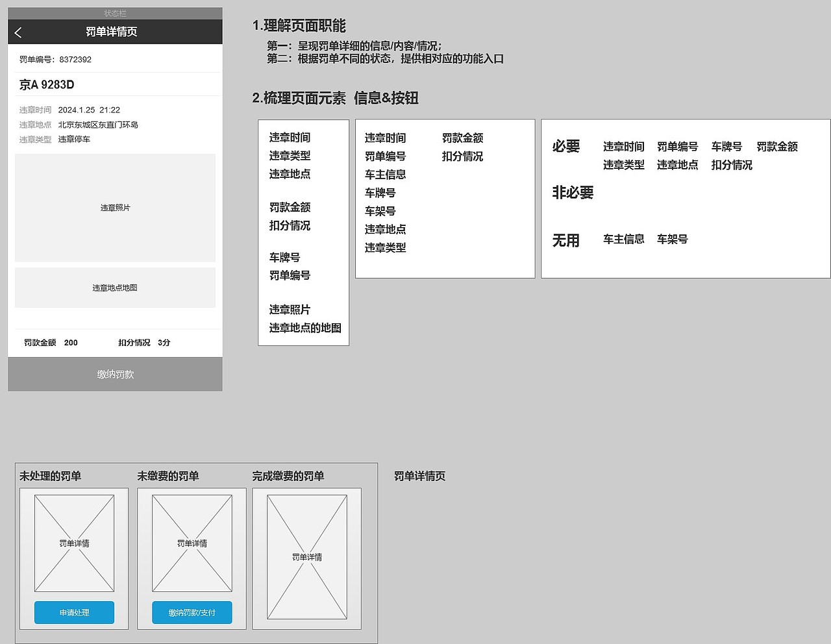Open the 违章地点地图 placeholder
The image size is (831, 644).
[x=115, y=288]
